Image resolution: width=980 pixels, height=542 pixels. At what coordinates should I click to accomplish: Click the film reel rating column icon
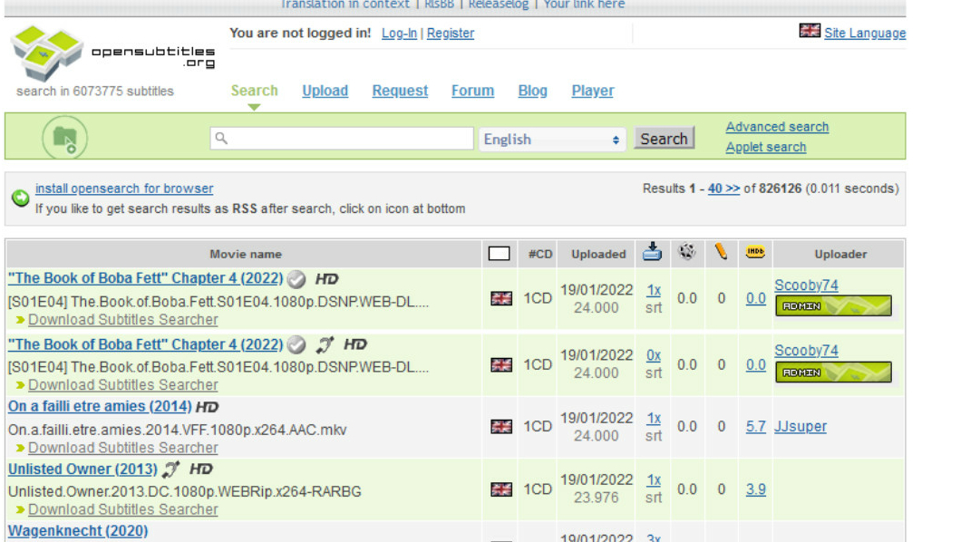click(x=687, y=253)
